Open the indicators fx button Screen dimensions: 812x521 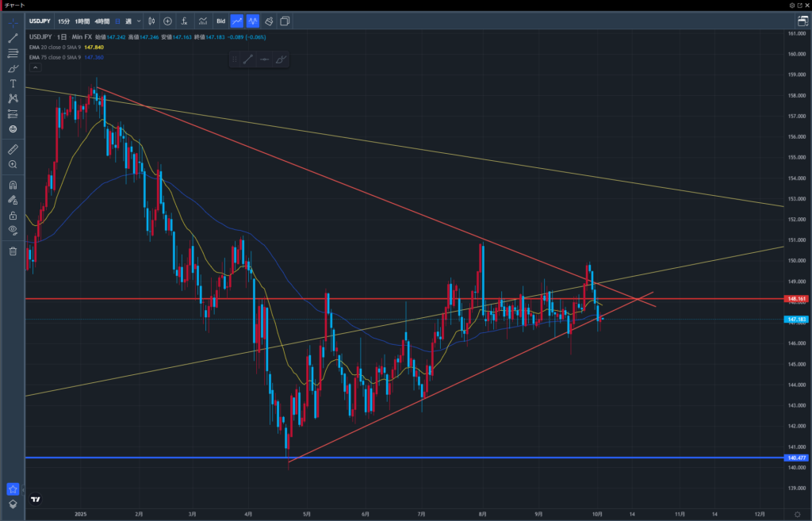point(184,21)
